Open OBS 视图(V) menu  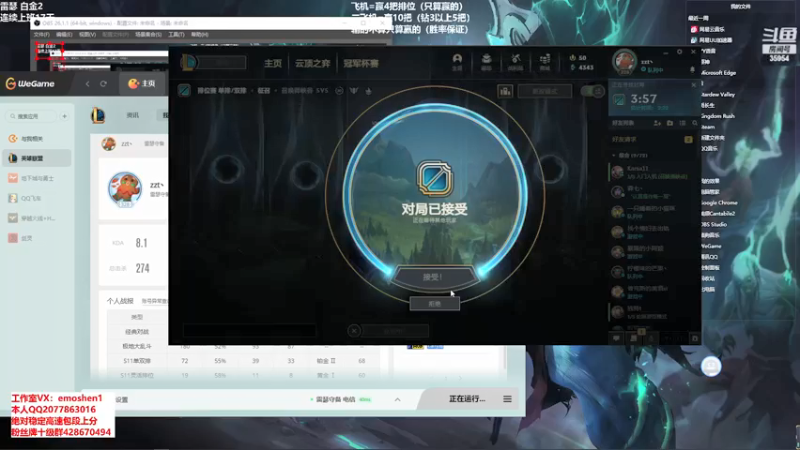coord(87,35)
